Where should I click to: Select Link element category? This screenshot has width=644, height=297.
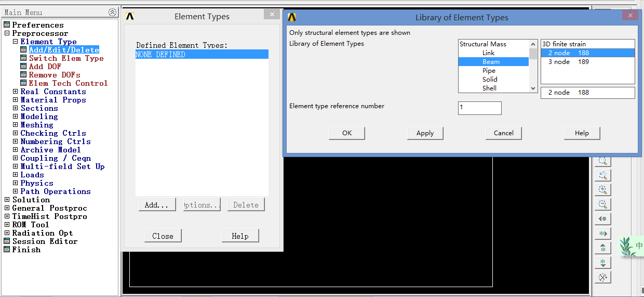(x=493, y=53)
